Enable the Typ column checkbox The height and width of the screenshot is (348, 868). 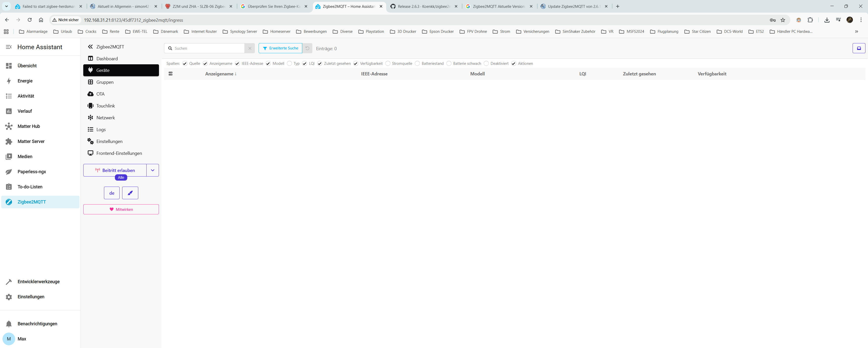click(x=289, y=63)
